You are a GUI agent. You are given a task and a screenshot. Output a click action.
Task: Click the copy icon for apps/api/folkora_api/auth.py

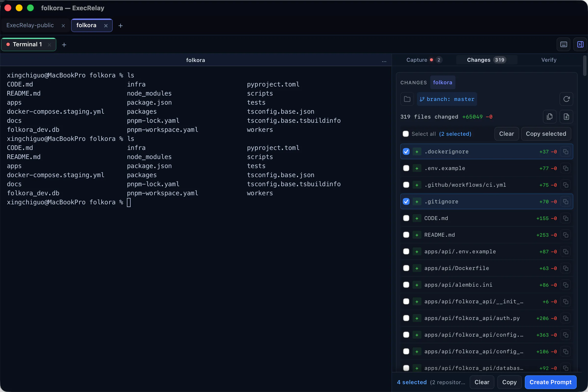click(565, 318)
